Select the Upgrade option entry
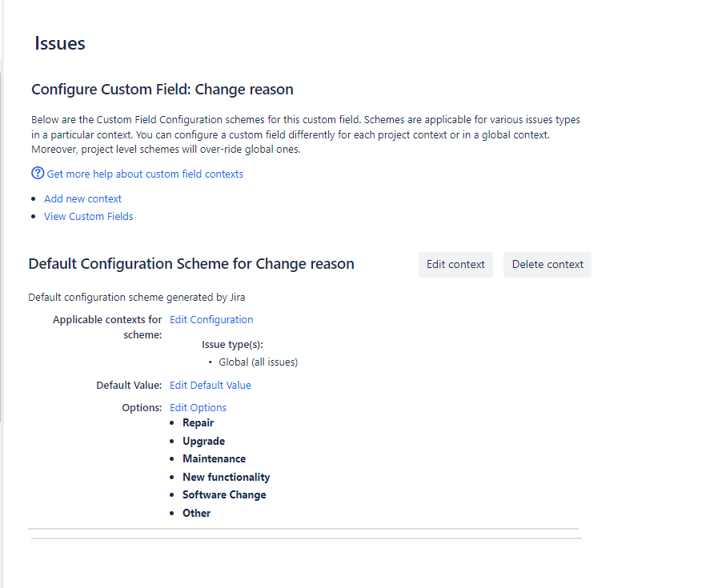Screen dimensions: 726x588 point(203,441)
